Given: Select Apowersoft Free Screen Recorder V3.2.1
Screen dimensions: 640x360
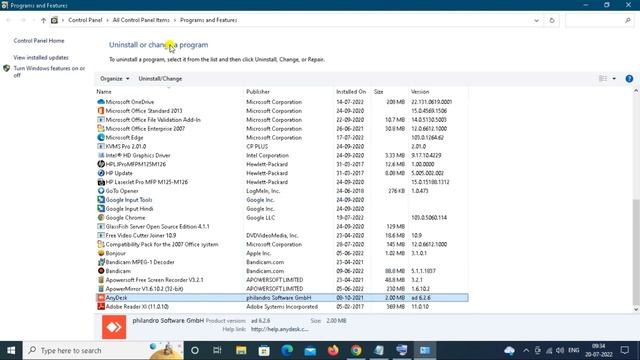Looking at the screenshot, I should point(282,280).
